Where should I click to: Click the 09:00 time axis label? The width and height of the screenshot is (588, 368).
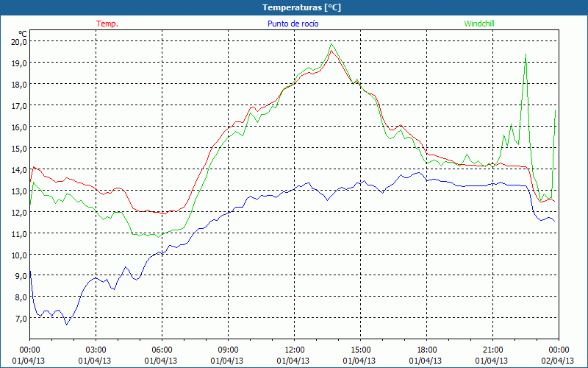pos(228,350)
